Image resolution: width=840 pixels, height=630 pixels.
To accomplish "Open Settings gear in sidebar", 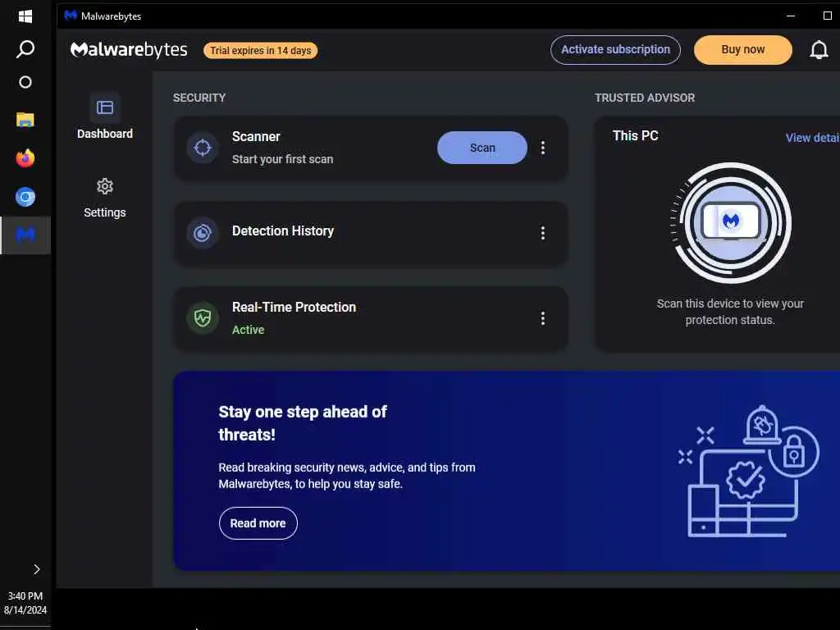I will (x=105, y=186).
